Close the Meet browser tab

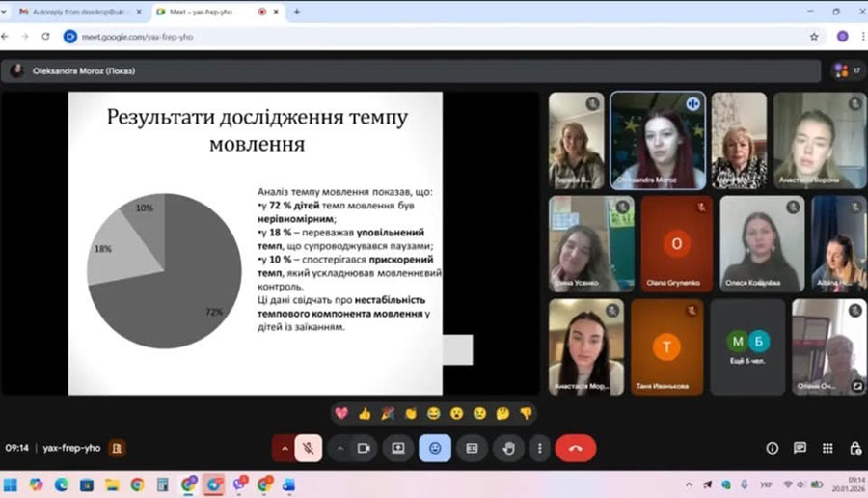[276, 12]
